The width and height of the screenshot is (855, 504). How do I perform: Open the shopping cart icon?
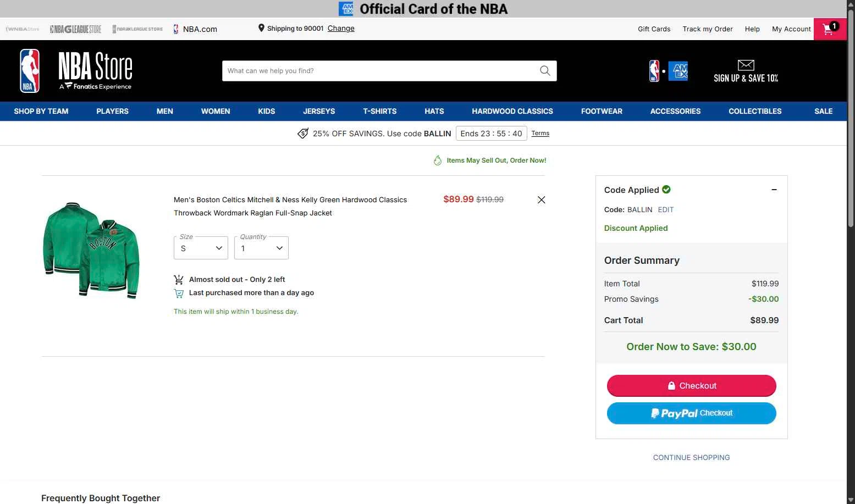click(x=830, y=29)
